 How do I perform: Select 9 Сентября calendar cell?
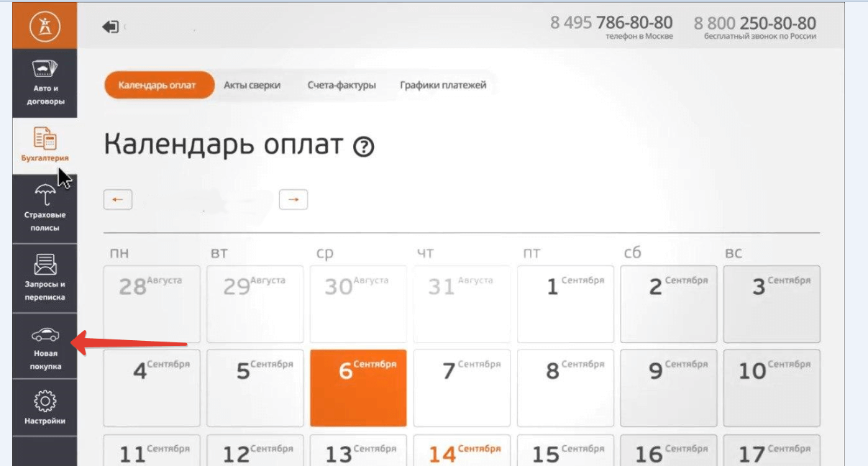click(669, 388)
